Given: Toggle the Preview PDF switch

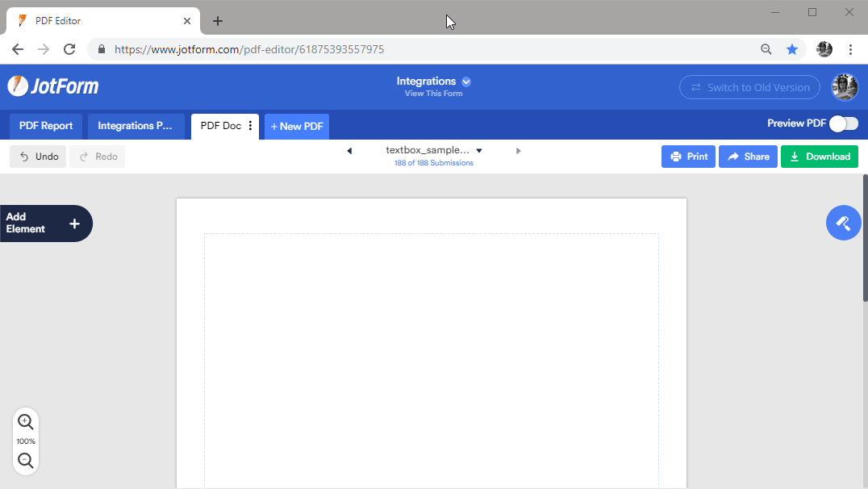Looking at the screenshot, I should (x=844, y=123).
